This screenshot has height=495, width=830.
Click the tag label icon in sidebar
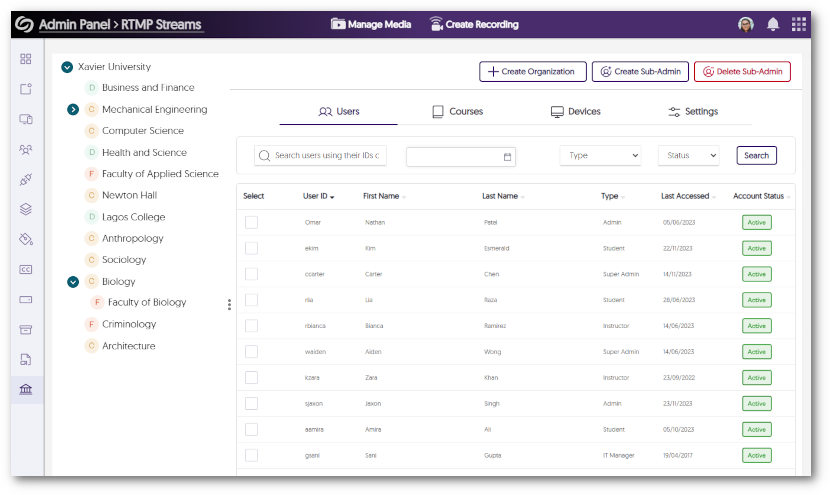pyautogui.click(x=25, y=239)
